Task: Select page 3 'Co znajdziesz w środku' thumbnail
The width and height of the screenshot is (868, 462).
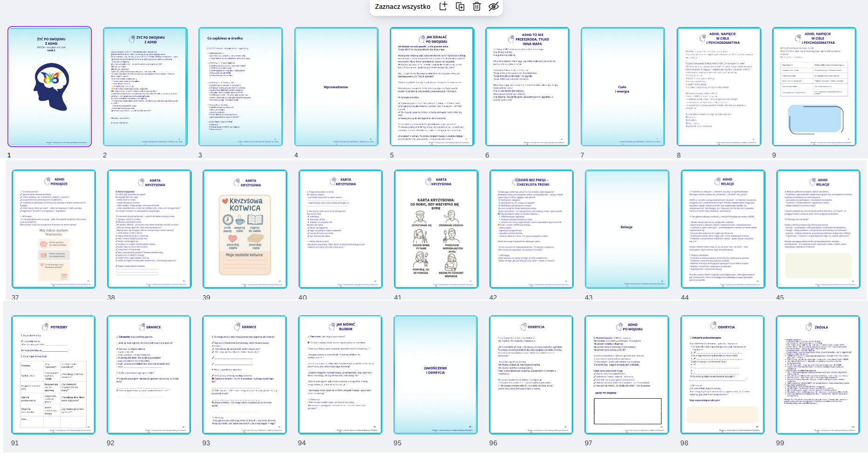Action: pos(241,87)
